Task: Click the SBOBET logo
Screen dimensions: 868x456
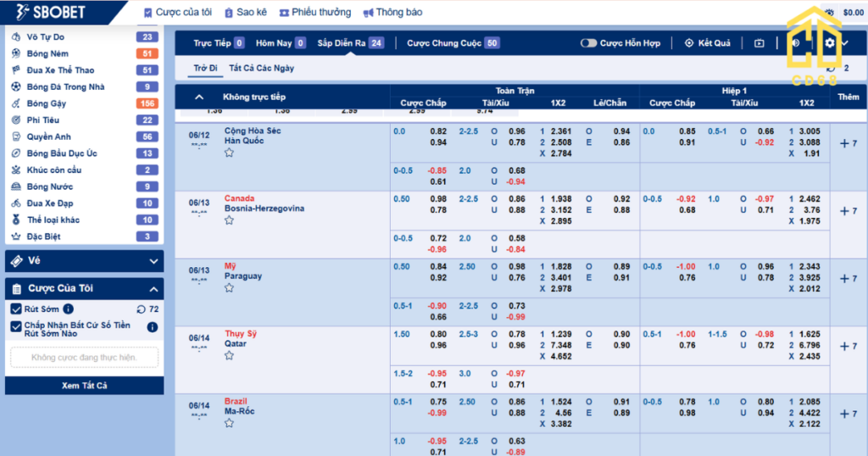Action: [50, 12]
